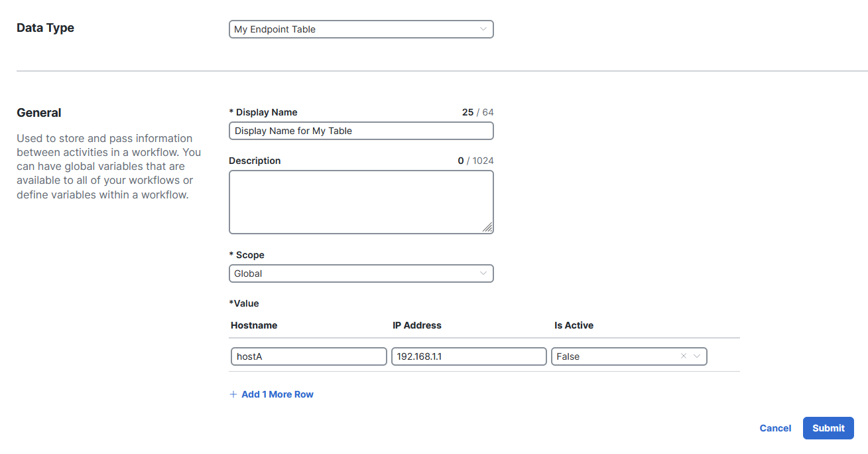Click the Hostname column header
This screenshot has width=868, height=454.
(254, 325)
